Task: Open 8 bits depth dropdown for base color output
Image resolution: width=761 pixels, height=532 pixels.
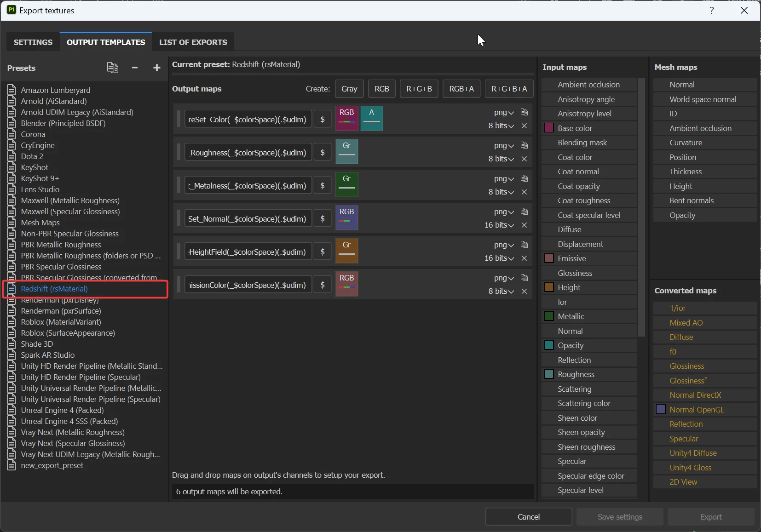Action: [501, 126]
